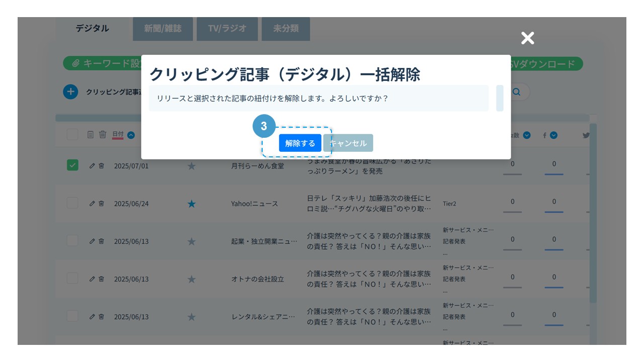Click the キャンセル button in dialog

348,143
